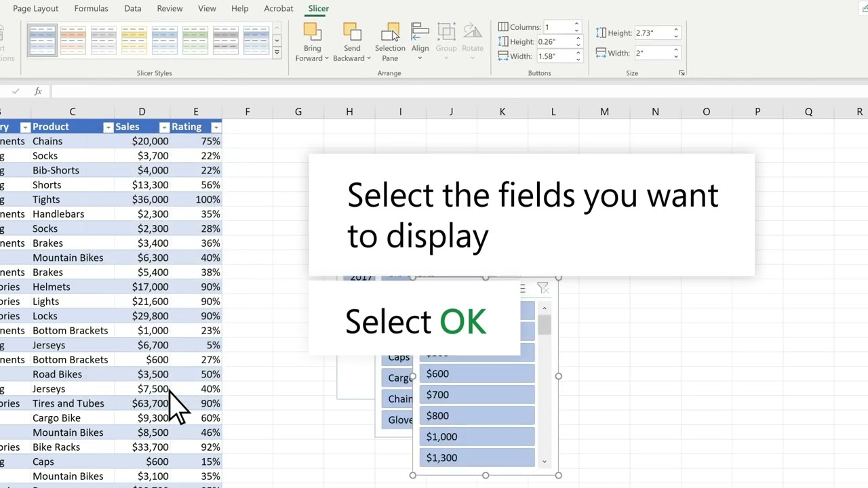The height and width of the screenshot is (488, 868).
Task: Increase the slicer Size Height spinner
Action: click(x=675, y=30)
